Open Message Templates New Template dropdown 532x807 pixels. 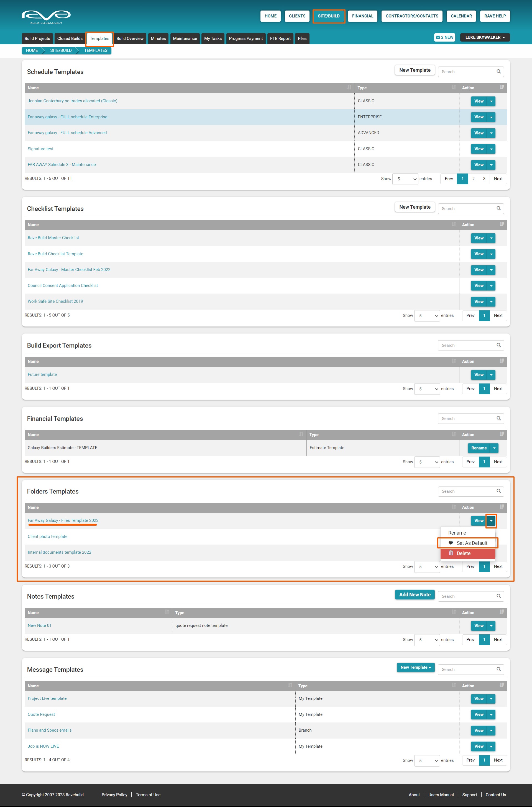click(x=415, y=668)
